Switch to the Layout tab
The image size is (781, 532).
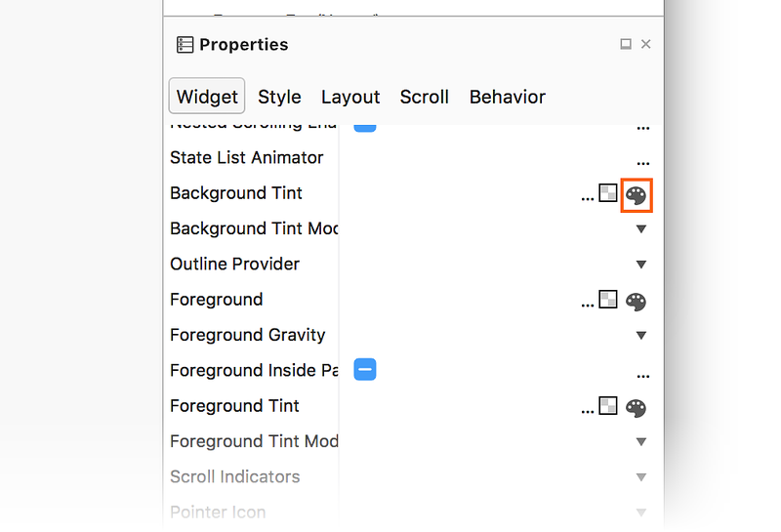coord(350,97)
